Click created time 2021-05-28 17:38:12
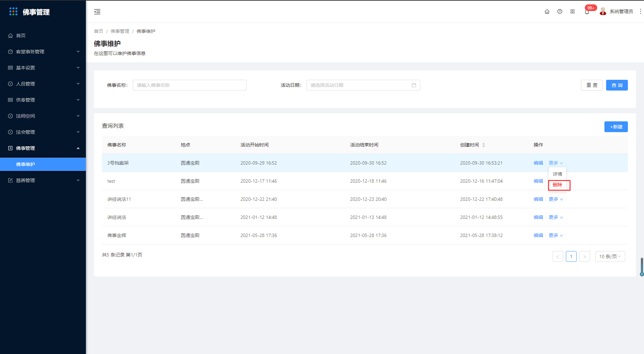 point(481,235)
